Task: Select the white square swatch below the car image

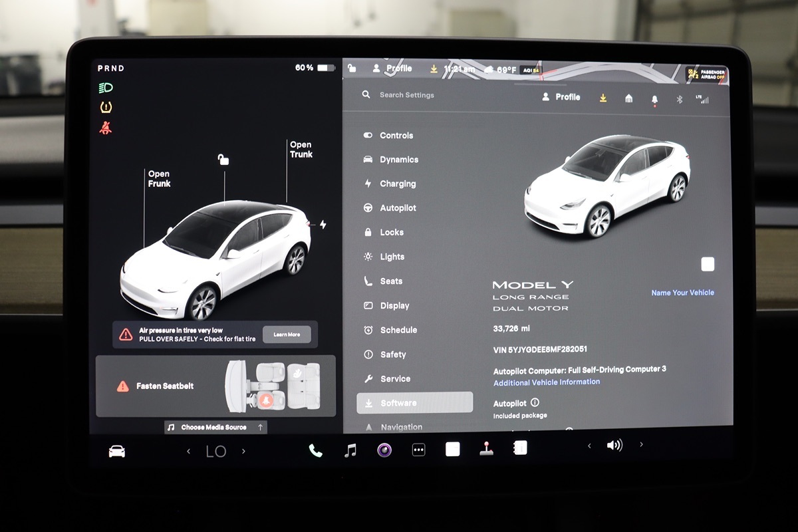Action: pyautogui.click(x=708, y=265)
